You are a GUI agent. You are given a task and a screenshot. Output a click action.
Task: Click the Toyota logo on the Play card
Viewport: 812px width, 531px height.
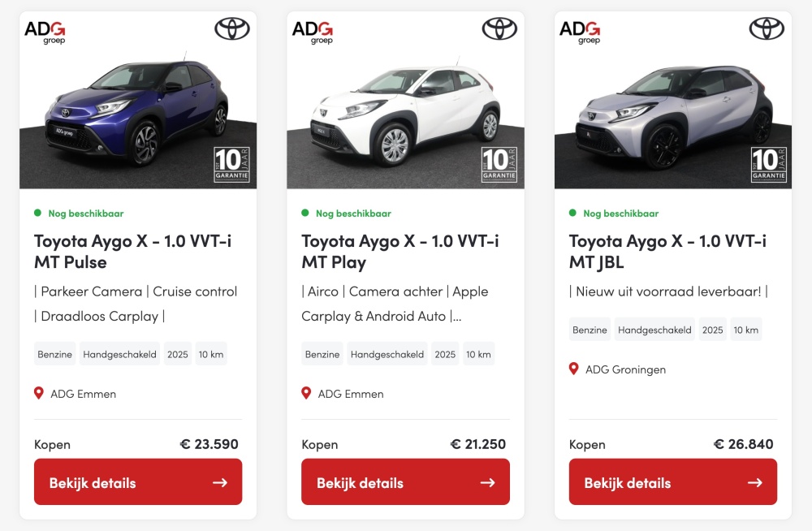499,29
